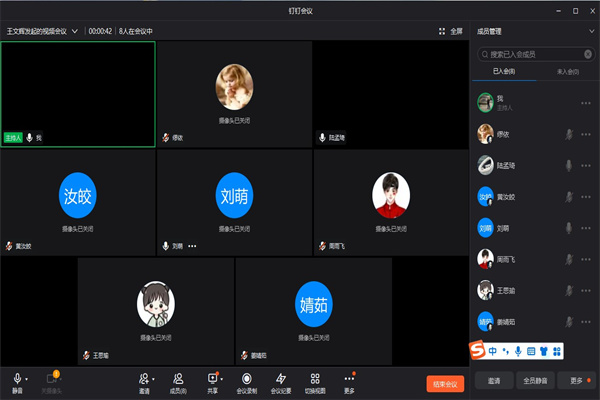
Task: Click 切换视图 switch view icon
Action: pos(315,378)
